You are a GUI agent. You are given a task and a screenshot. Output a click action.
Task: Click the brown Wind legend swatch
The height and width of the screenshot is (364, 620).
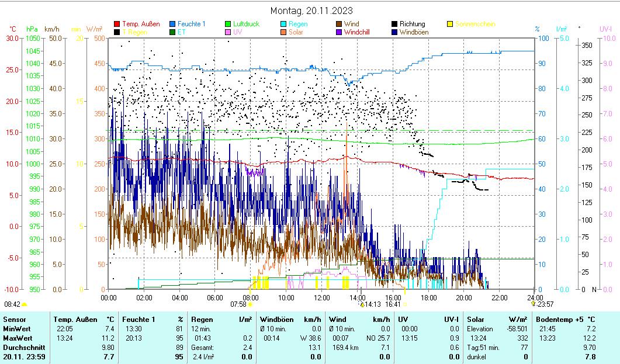tap(339, 25)
